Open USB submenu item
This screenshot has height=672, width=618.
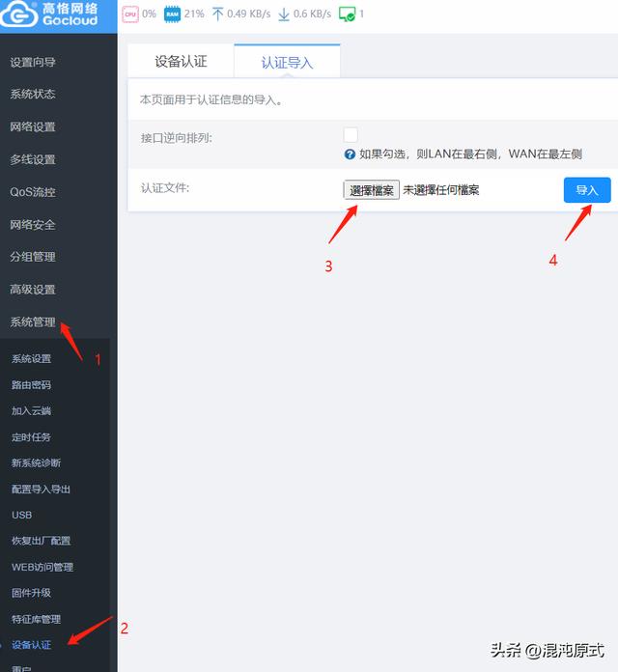point(21,515)
